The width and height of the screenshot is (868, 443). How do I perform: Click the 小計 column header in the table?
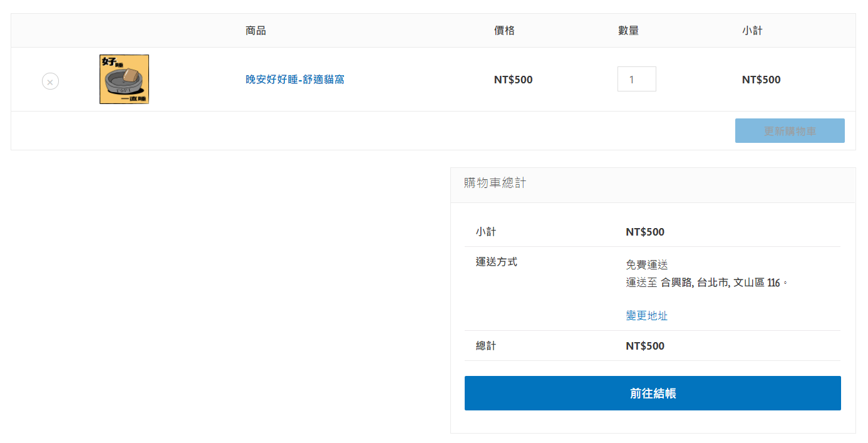pyautogui.click(x=752, y=31)
